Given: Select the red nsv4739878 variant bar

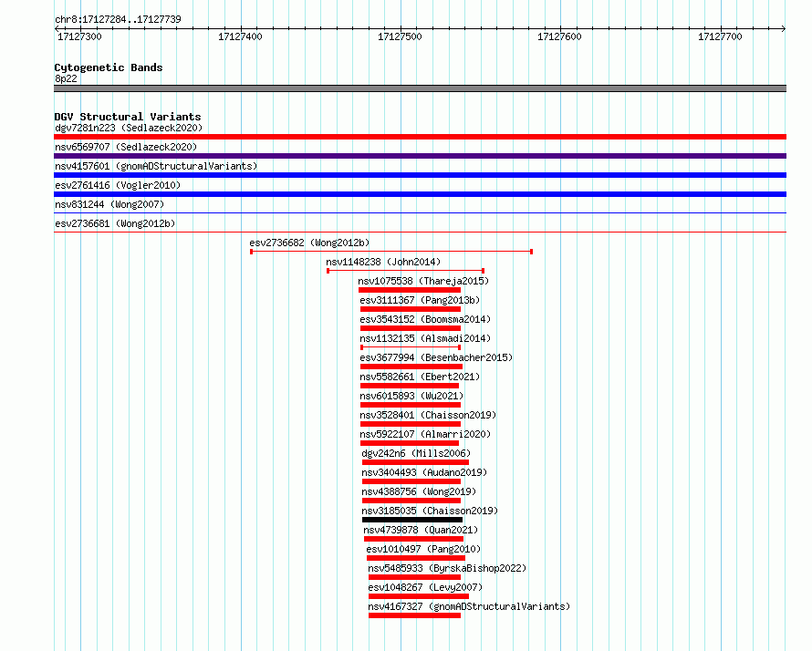Looking at the screenshot, I should click(414, 539).
